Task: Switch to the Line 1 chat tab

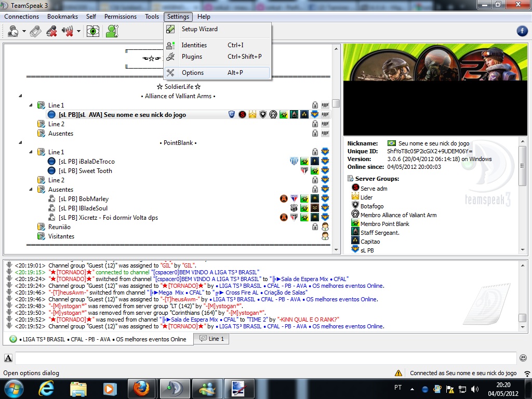Action: tap(211, 339)
